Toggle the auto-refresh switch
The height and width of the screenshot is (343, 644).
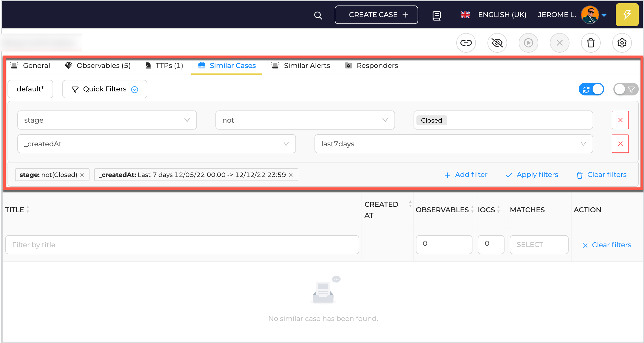[x=591, y=89]
